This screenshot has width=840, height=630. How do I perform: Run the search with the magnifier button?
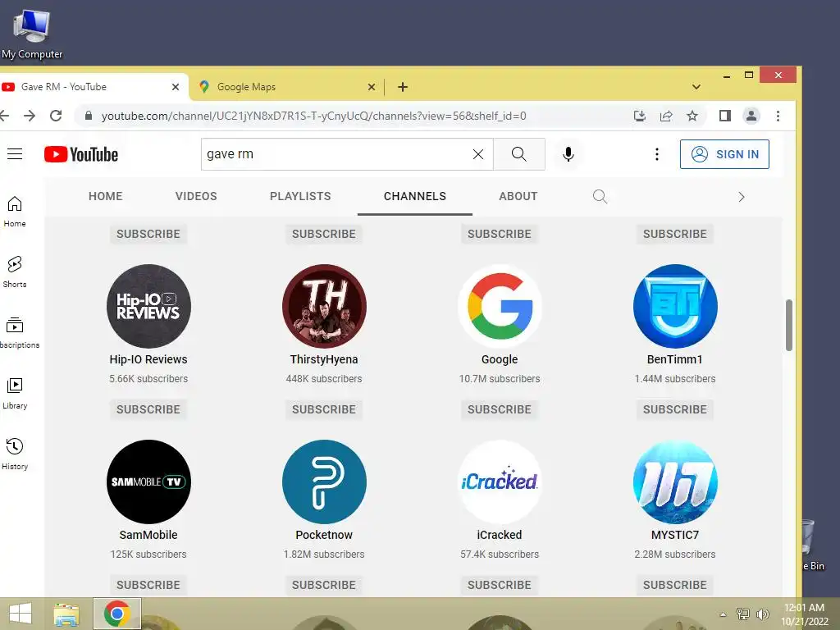[518, 154]
